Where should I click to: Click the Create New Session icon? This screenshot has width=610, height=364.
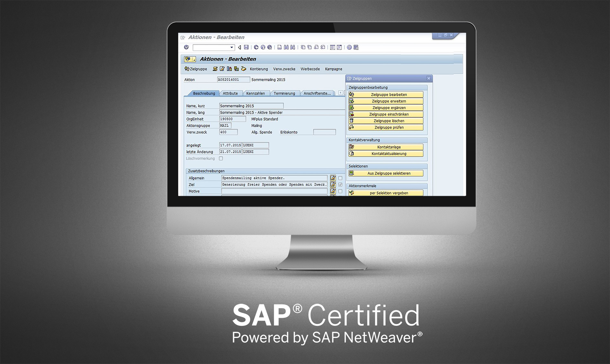pyautogui.click(x=333, y=47)
